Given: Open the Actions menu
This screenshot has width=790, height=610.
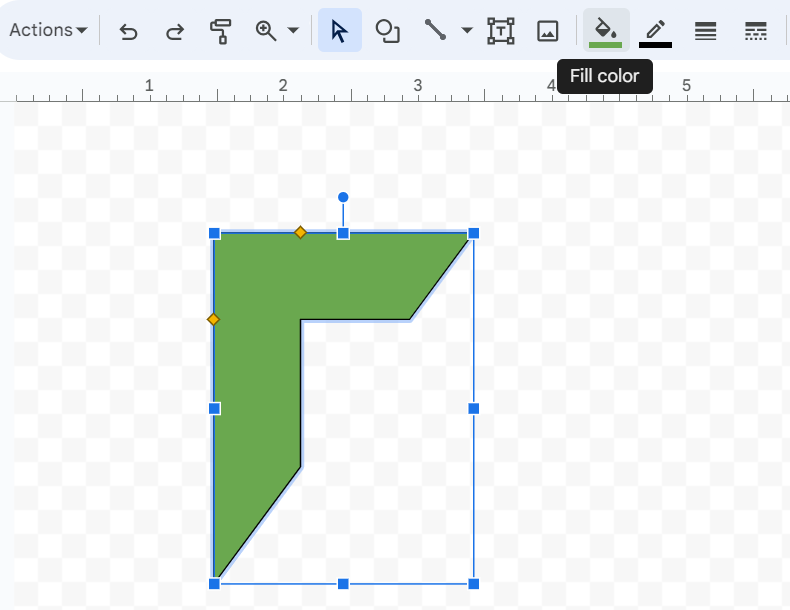Looking at the screenshot, I should click(x=48, y=30).
